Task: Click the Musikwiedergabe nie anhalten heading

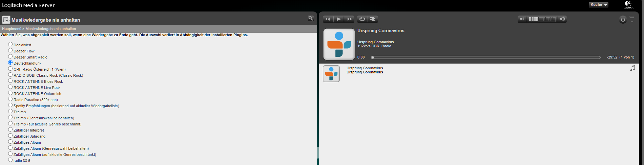Action: tap(46, 20)
